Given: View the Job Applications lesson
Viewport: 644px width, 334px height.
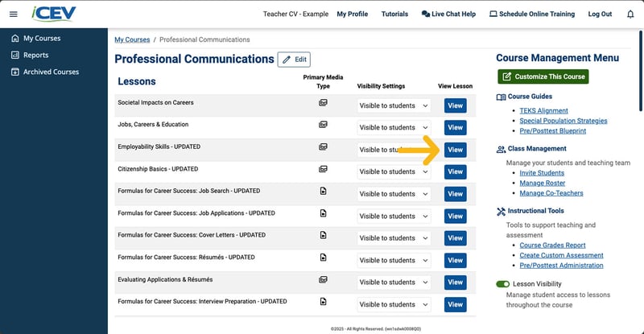Looking at the screenshot, I should click(x=455, y=216).
